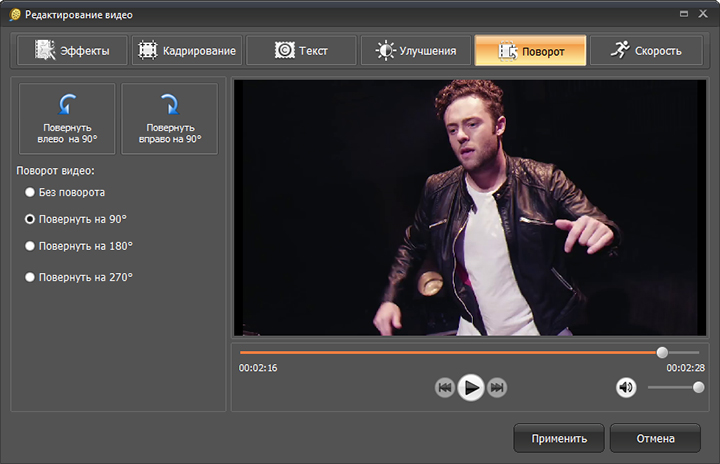Click current time 00:02:16 label
720x464 pixels.
(x=258, y=368)
